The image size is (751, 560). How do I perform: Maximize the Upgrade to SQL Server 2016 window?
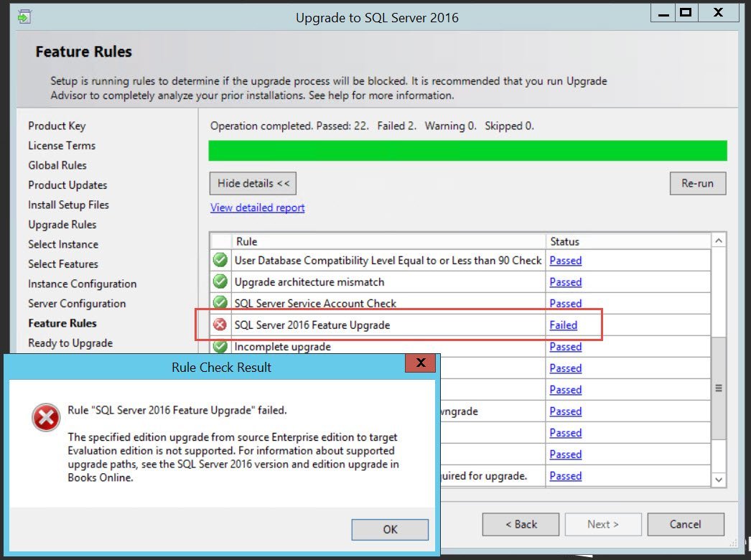686,13
